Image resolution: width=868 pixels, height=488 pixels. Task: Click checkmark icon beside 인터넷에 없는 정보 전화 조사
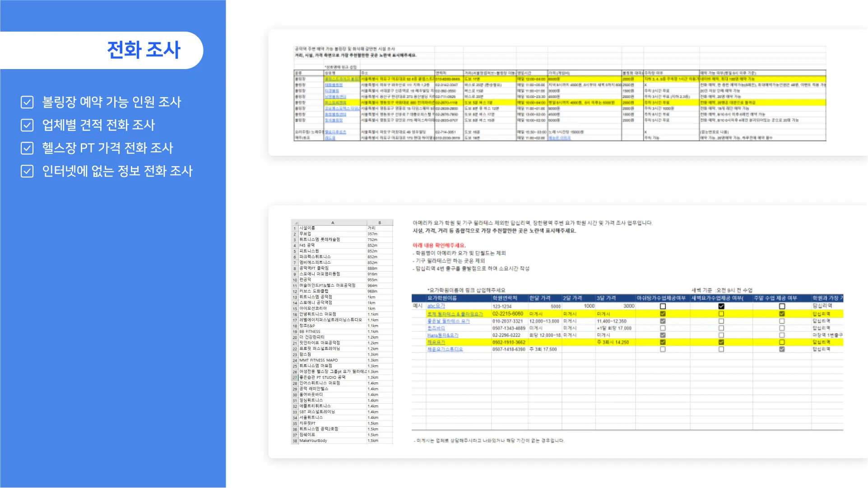pyautogui.click(x=27, y=171)
